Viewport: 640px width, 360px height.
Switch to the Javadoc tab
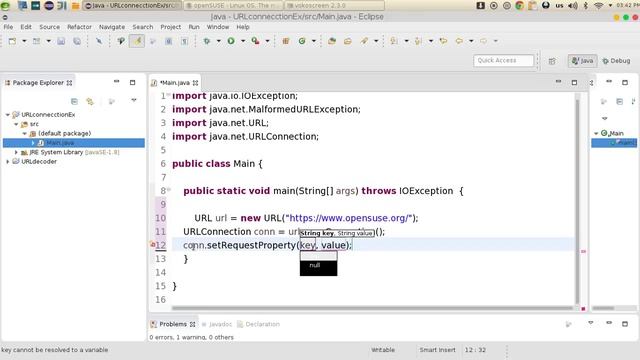click(x=217, y=324)
